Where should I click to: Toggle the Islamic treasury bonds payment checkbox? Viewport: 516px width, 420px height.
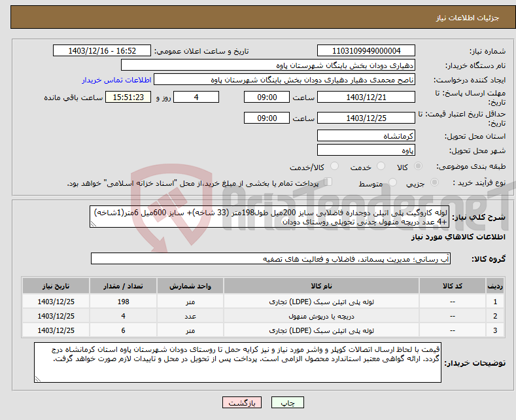point(328,182)
